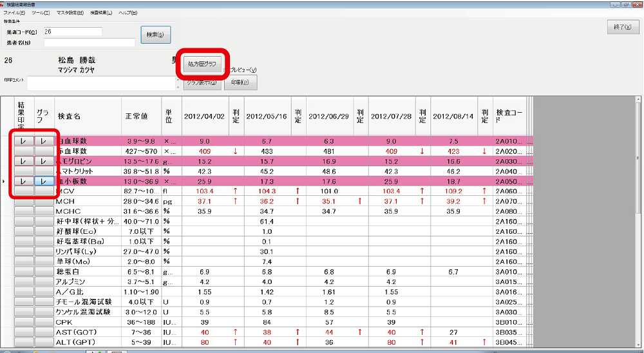Click value 48.6 in ヘマトクリット row
Viewport: 644px width, 353px height.
pyautogui.click(x=329, y=171)
